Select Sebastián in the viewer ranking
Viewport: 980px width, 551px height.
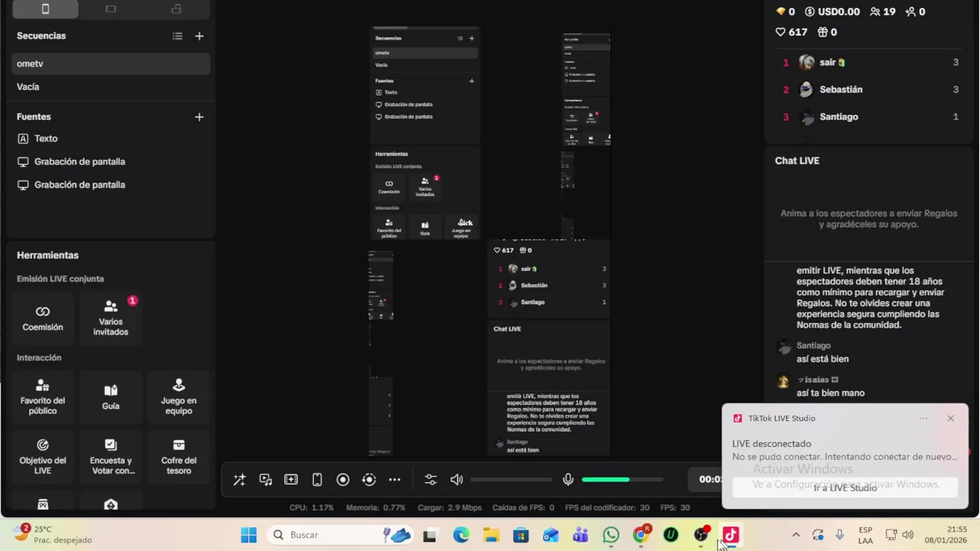pos(869,90)
